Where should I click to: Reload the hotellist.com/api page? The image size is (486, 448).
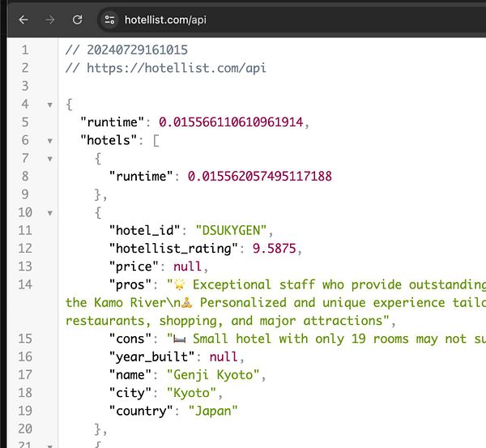click(x=77, y=19)
